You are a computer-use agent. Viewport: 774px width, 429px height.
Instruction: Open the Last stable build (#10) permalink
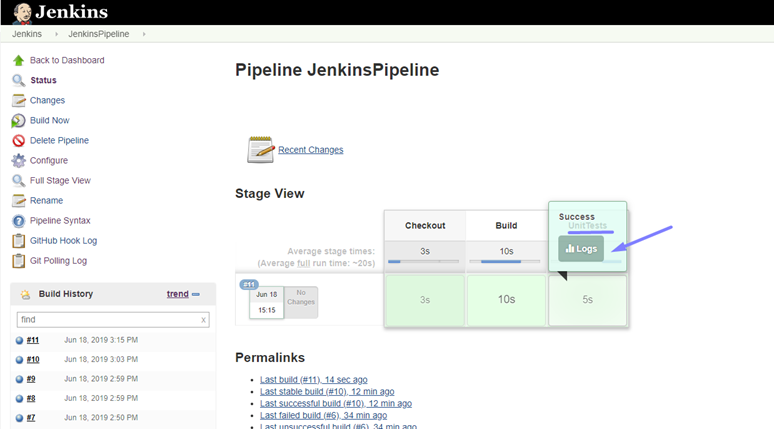coord(327,391)
